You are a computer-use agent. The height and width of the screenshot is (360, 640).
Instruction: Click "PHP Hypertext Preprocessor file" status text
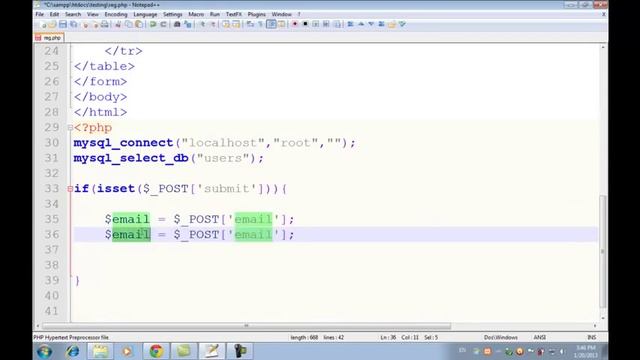(71, 338)
